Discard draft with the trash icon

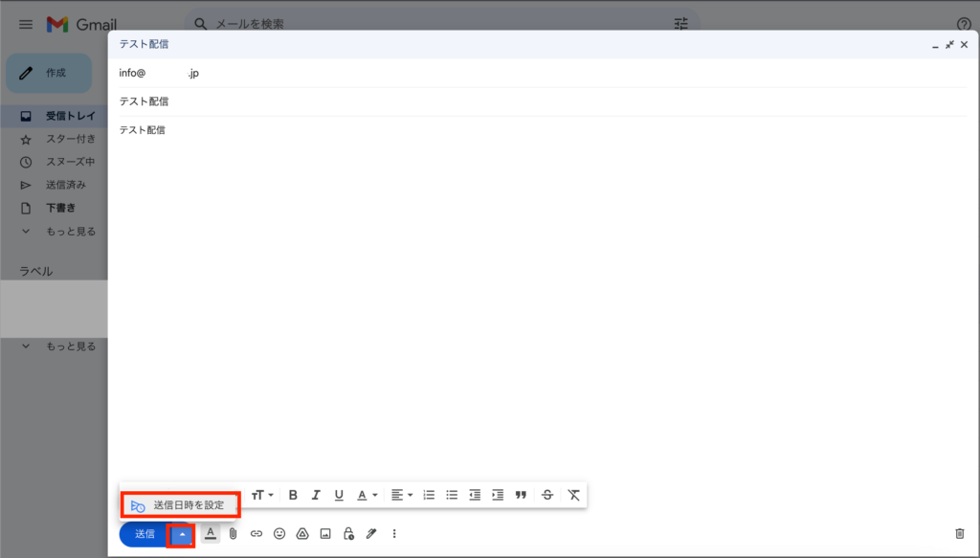tap(960, 534)
